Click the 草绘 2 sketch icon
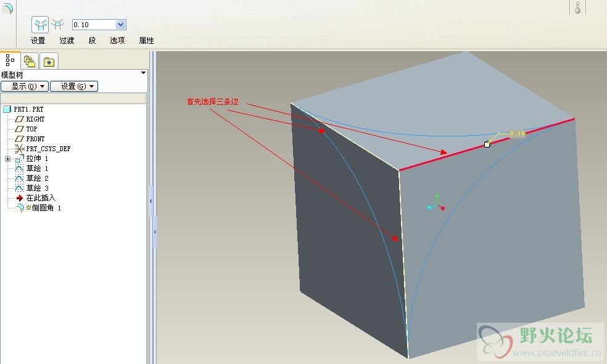 point(19,178)
